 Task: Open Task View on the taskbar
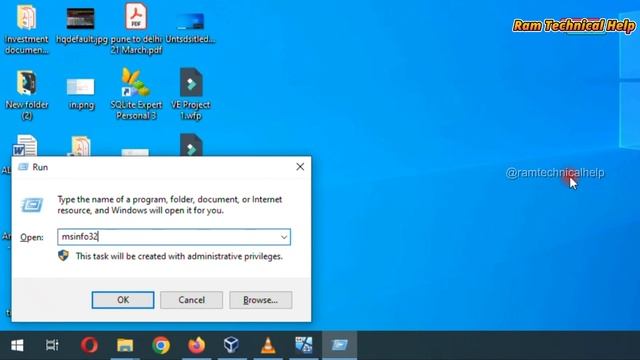pyautogui.click(x=52, y=346)
